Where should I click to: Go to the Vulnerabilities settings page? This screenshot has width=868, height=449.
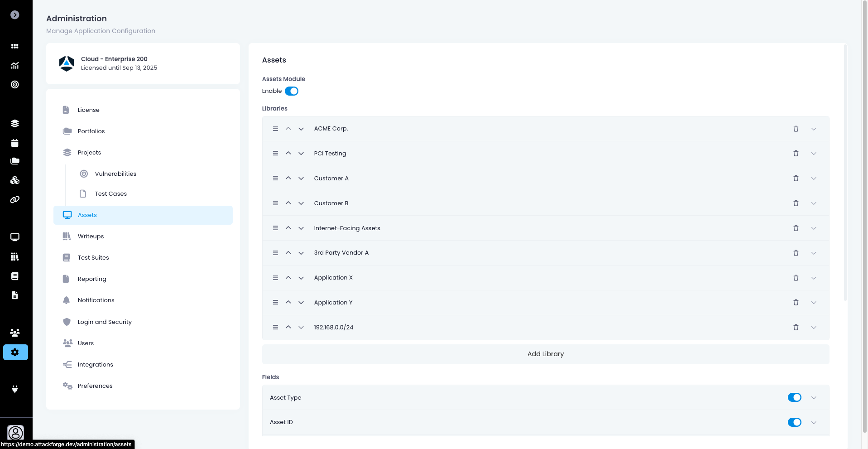pos(115,174)
